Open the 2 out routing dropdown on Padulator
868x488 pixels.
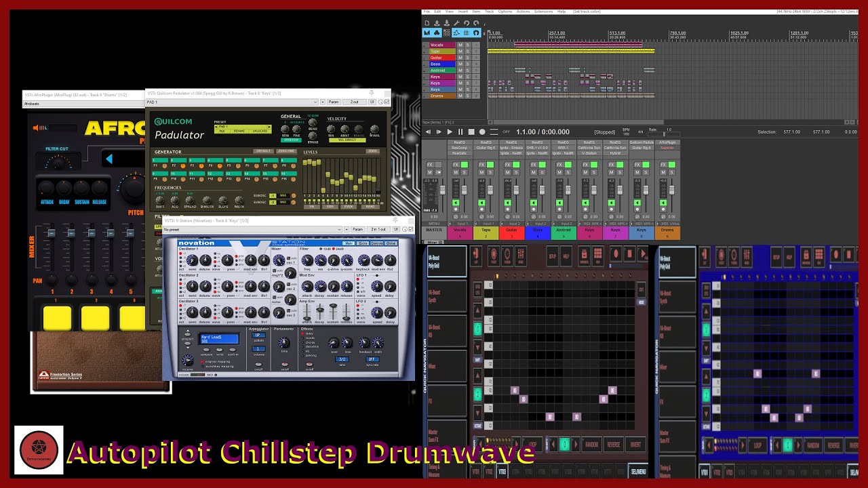click(x=354, y=102)
